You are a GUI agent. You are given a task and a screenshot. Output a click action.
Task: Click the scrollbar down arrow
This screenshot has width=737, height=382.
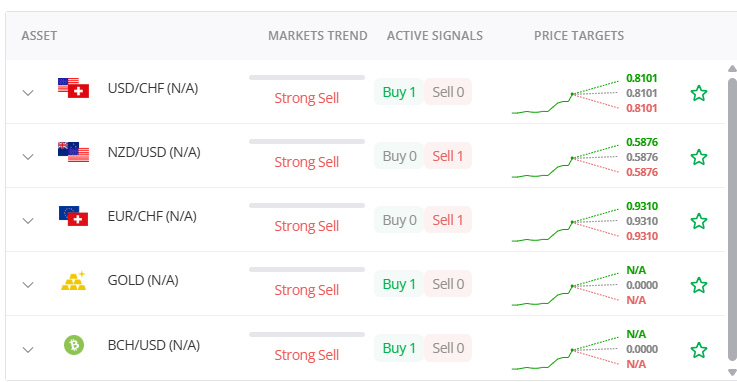(732, 372)
